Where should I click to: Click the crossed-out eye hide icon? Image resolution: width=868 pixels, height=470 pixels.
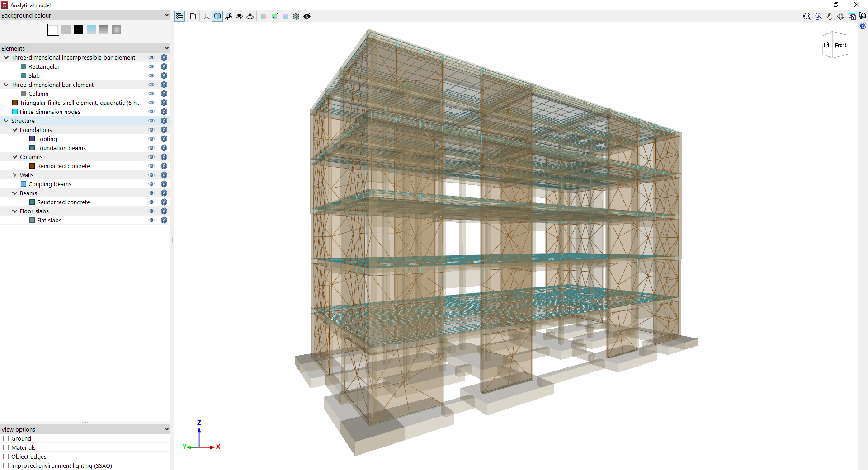(x=307, y=16)
